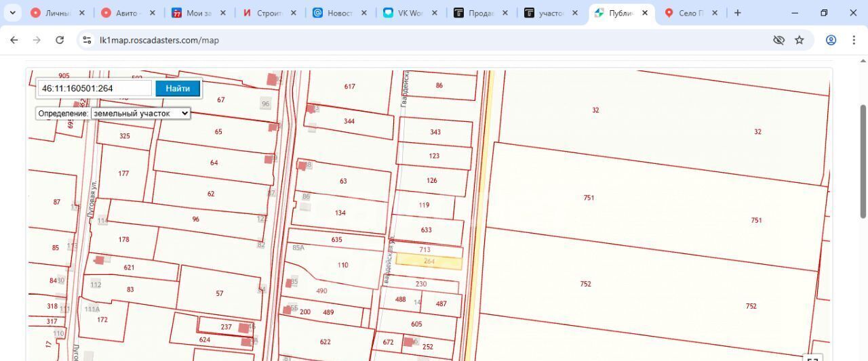Image resolution: width=868 pixels, height=361 pixels.
Task: Switch to the Мои за browser tab
Action: [x=199, y=13]
